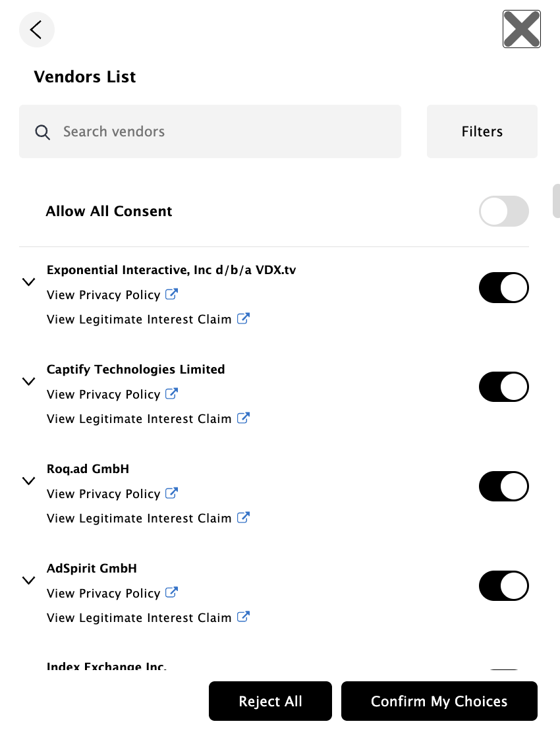This screenshot has height=734, width=560.
Task: Disable consent for Exponential Interactive
Action: pyautogui.click(x=504, y=288)
